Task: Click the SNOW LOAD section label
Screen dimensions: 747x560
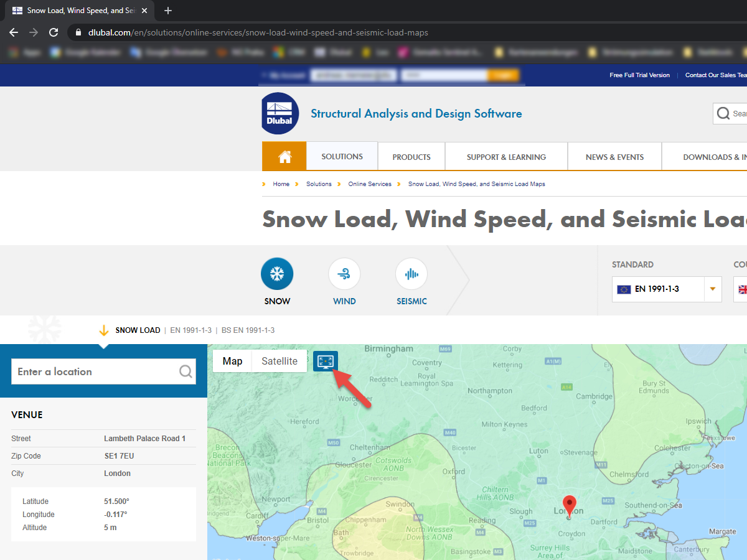Action: (138, 330)
